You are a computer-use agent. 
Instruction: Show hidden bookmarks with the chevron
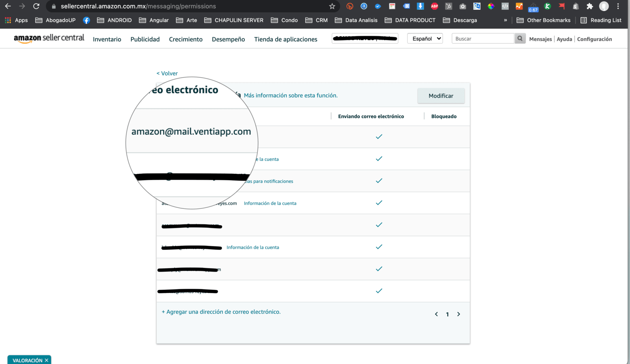(506, 20)
